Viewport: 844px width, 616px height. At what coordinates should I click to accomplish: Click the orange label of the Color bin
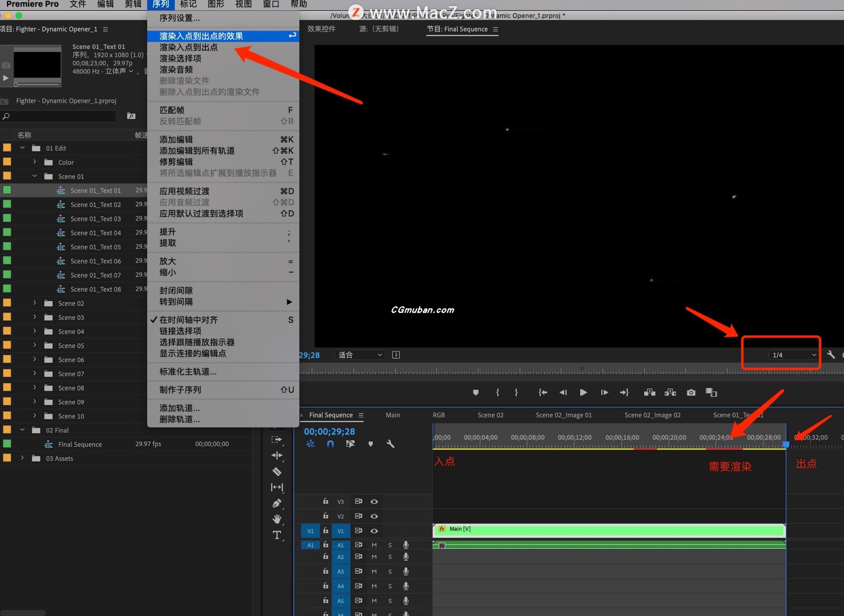(7, 162)
